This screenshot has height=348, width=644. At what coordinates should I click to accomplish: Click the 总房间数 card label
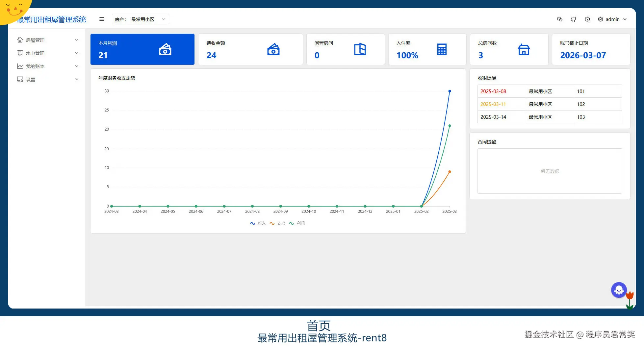488,43
